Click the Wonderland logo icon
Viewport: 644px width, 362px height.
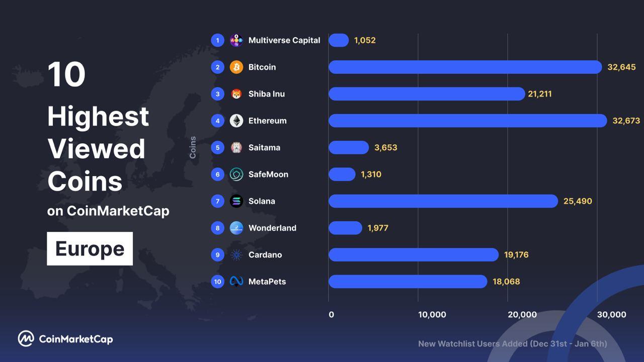pos(236,228)
